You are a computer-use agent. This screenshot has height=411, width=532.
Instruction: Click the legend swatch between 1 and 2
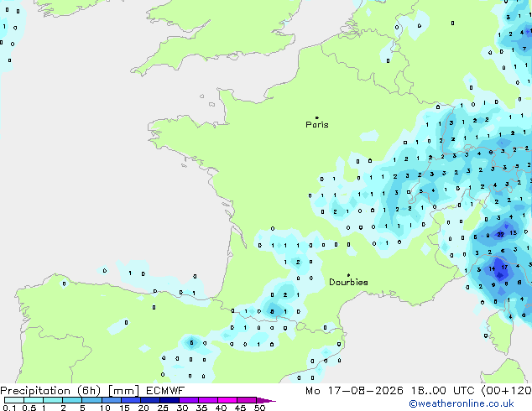tap(53, 400)
